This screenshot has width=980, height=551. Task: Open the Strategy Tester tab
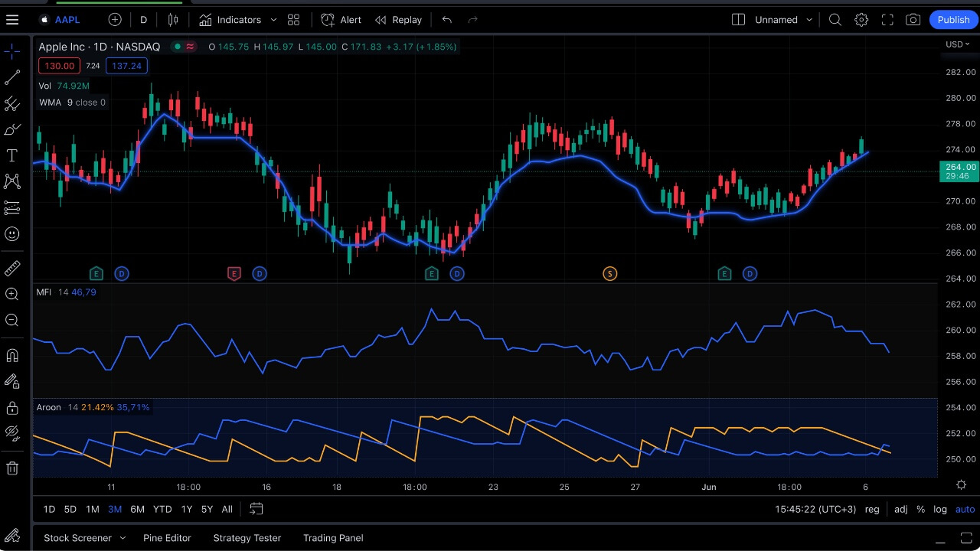coord(247,538)
